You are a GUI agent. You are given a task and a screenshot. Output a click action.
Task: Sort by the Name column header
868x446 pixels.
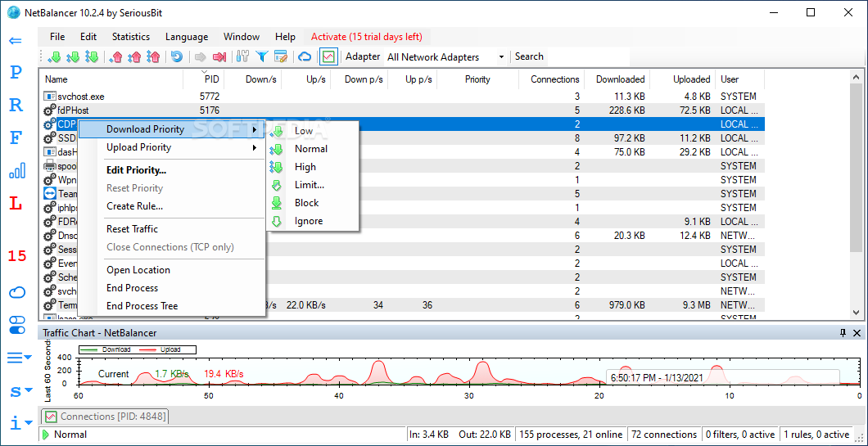click(111, 79)
